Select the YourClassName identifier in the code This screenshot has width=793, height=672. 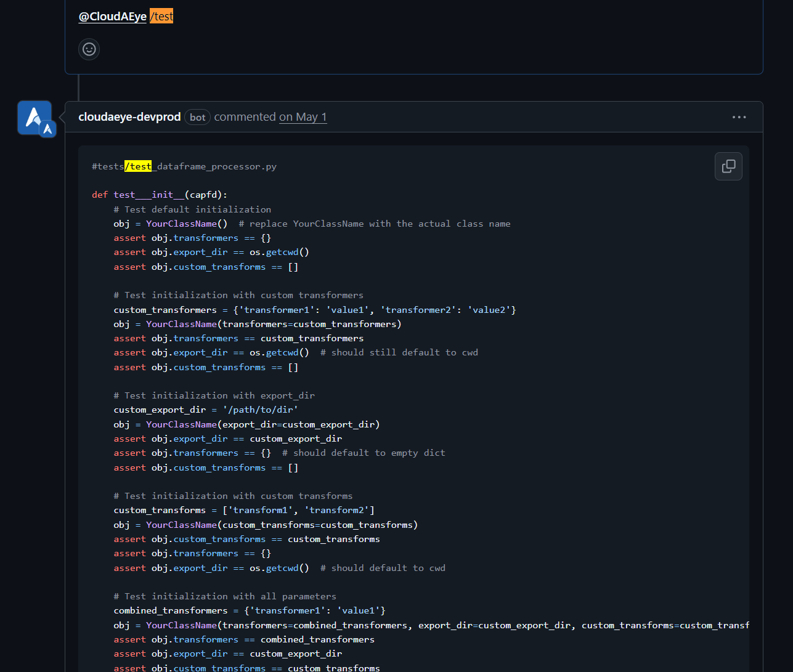tap(181, 223)
